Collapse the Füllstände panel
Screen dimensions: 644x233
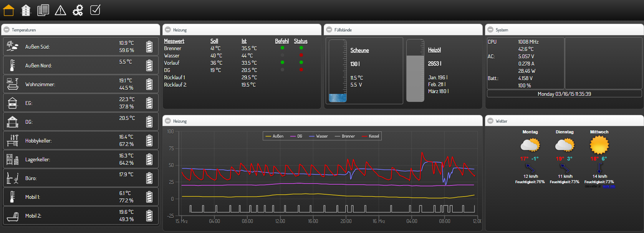(329, 30)
